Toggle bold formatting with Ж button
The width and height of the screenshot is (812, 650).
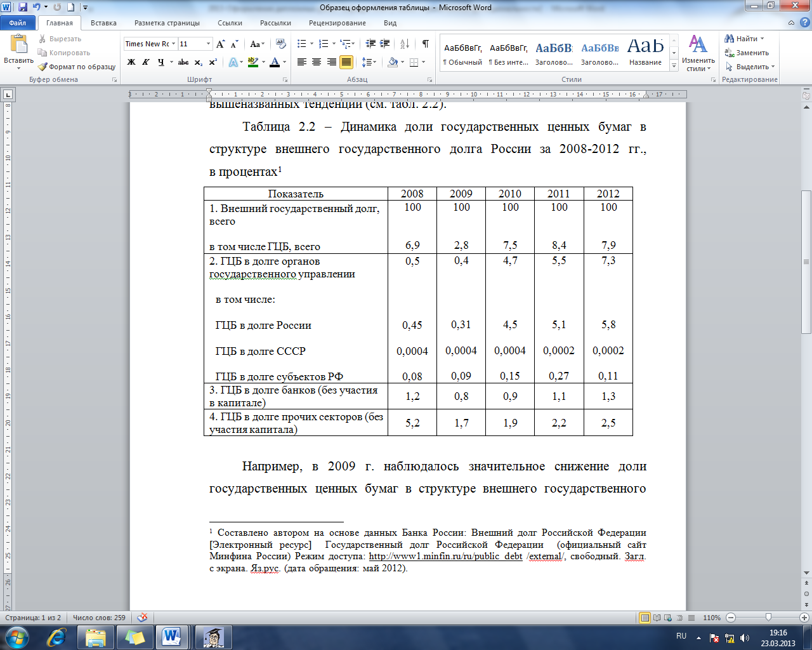tap(131, 62)
